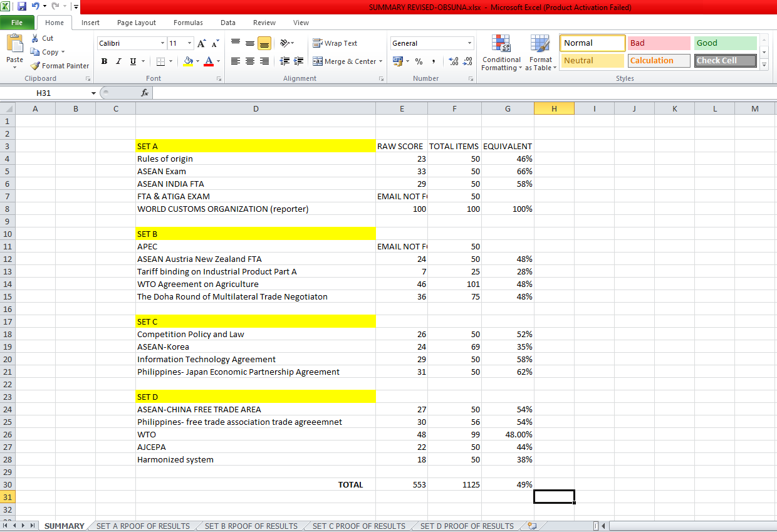Image resolution: width=777 pixels, height=532 pixels.
Task: Click the Copy icon
Action: [x=36, y=52]
